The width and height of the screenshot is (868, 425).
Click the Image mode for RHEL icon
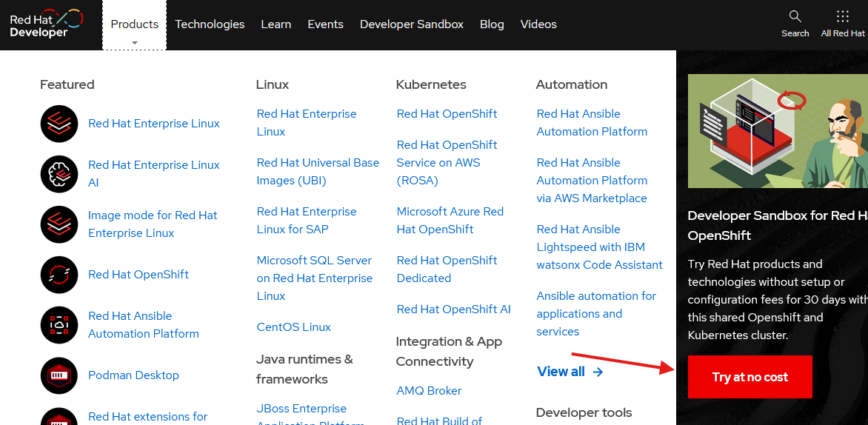59,224
